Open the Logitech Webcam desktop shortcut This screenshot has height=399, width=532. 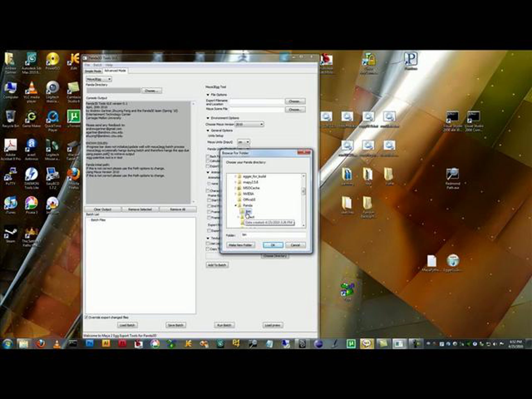[x=53, y=92]
